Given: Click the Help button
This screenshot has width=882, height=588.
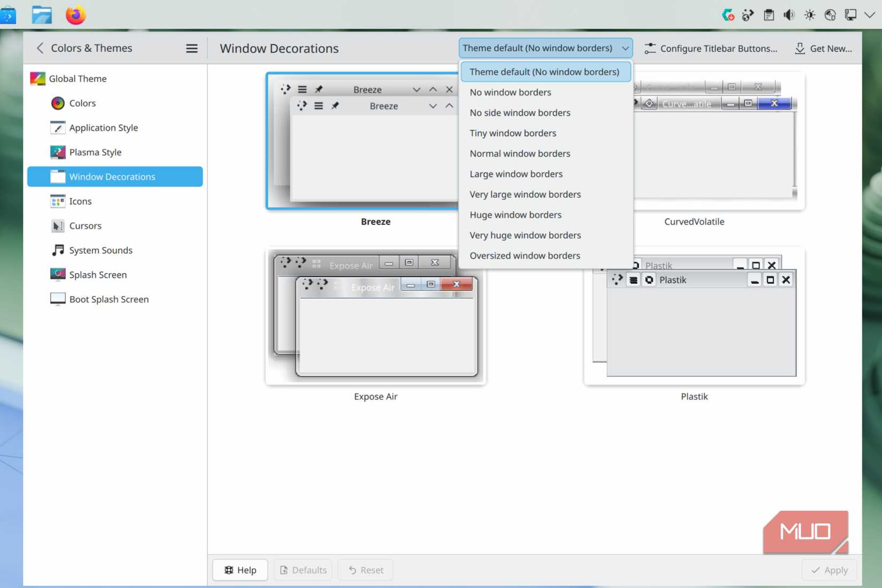Looking at the screenshot, I should [240, 570].
